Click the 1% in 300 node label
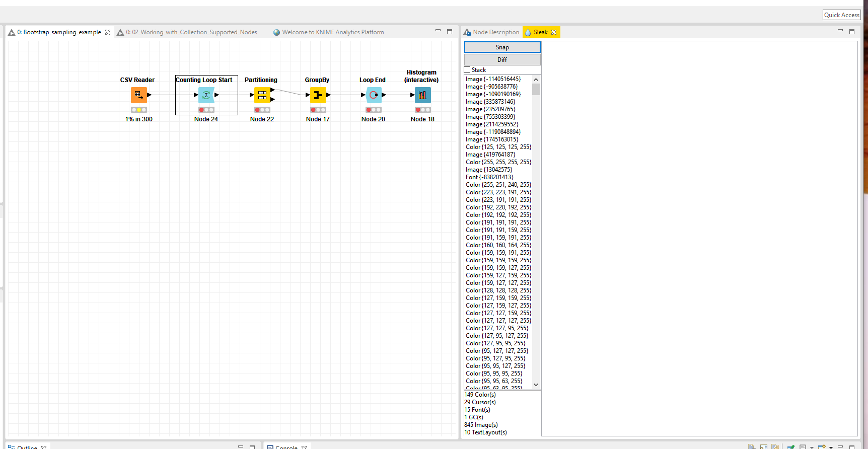868x449 pixels. click(139, 119)
